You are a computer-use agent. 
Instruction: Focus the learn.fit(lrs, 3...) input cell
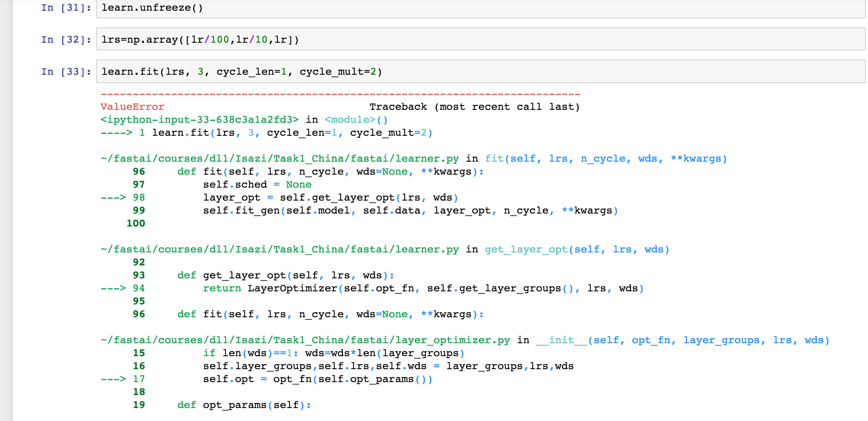pyautogui.click(x=480, y=72)
